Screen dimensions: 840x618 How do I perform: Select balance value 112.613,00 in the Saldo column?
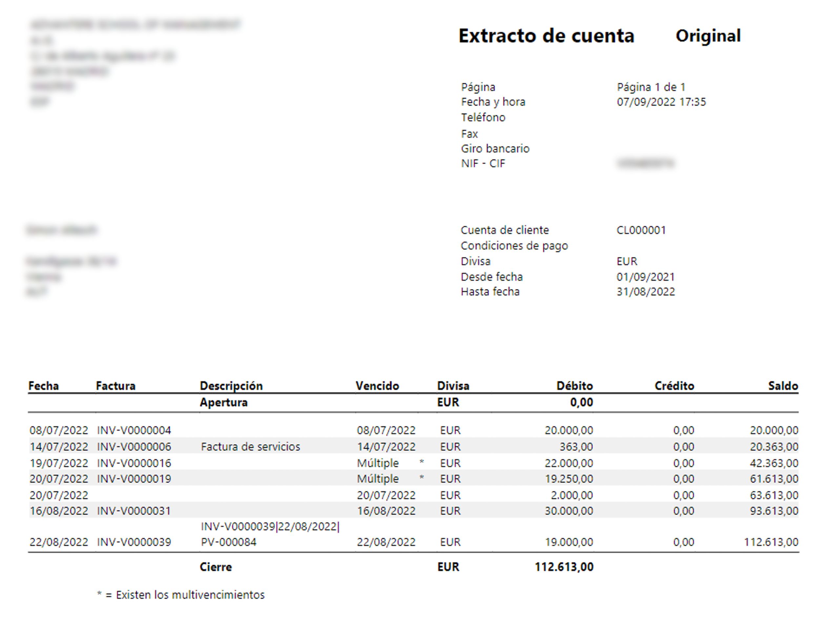click(771, 542)
